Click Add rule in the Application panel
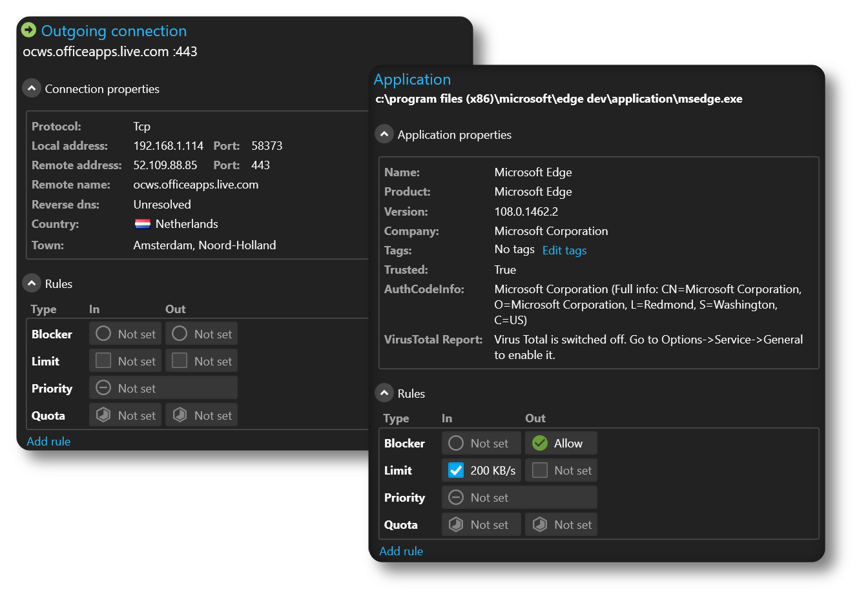The height and width of the screenshot is (605, 868). click(401, 551)
